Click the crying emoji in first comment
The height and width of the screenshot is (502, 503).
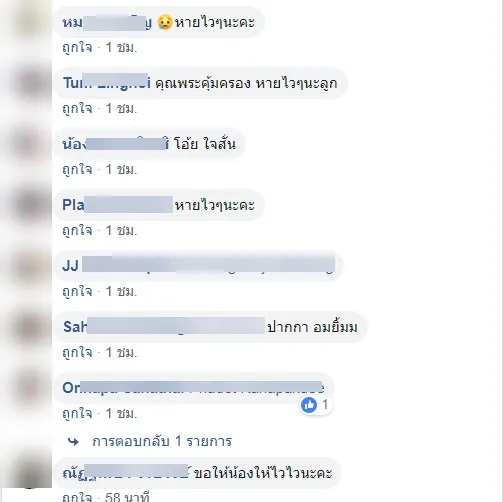(165, 22)
